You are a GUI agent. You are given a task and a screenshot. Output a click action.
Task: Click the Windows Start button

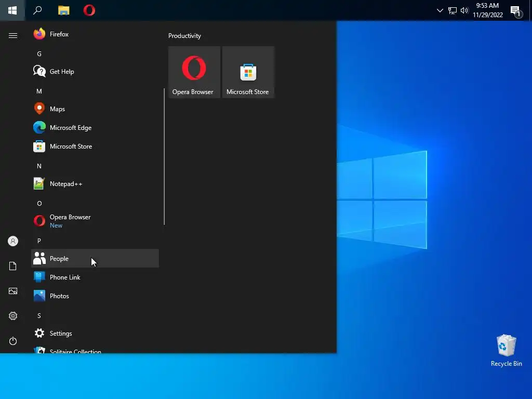(x=12, y=10)
